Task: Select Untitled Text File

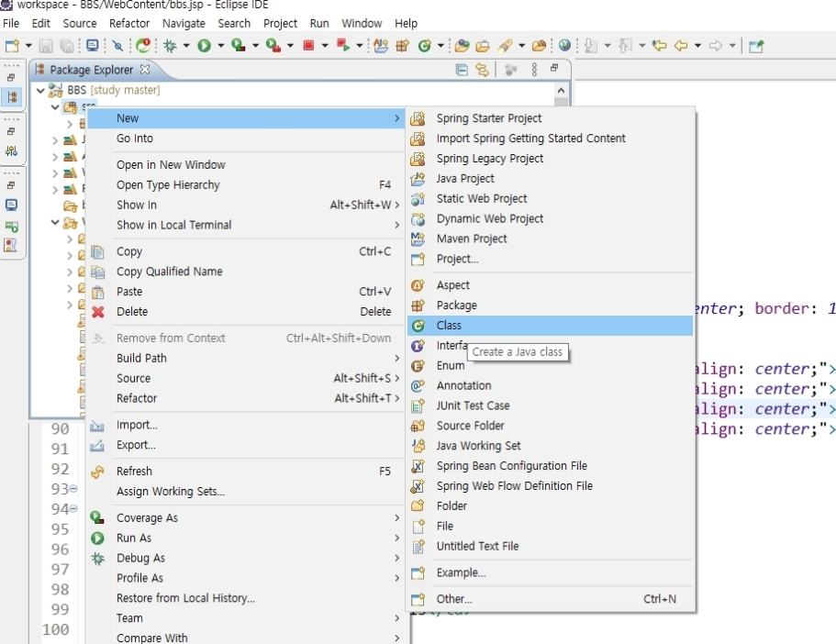Action: pyautogui.click(x=550, y=547)
